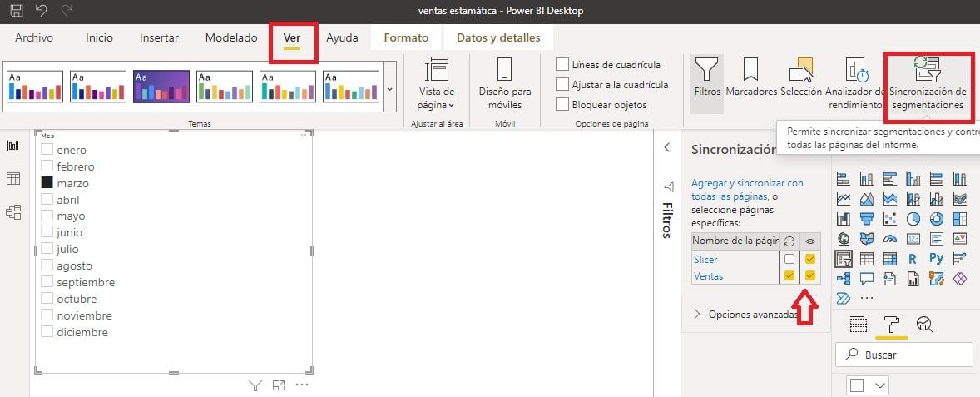Open the Analizador de rendimiento tool
The width and height of the screenshot is (980, 397).
pyautogui.click(x=855, y=83)
